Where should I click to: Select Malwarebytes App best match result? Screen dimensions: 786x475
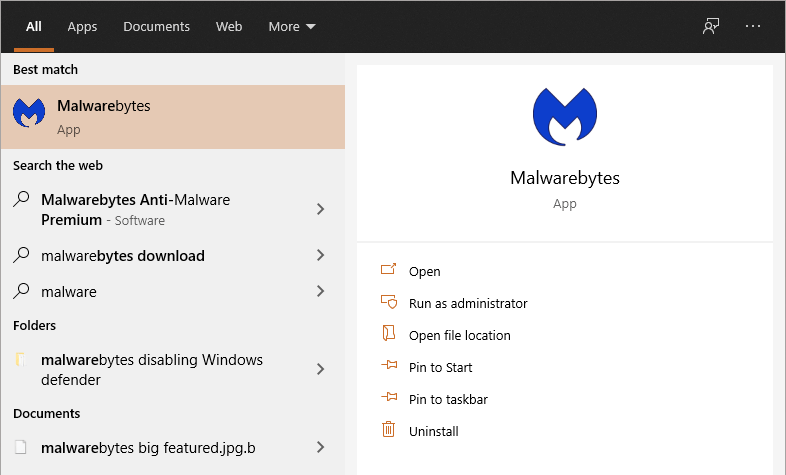(x=173, y=117)
